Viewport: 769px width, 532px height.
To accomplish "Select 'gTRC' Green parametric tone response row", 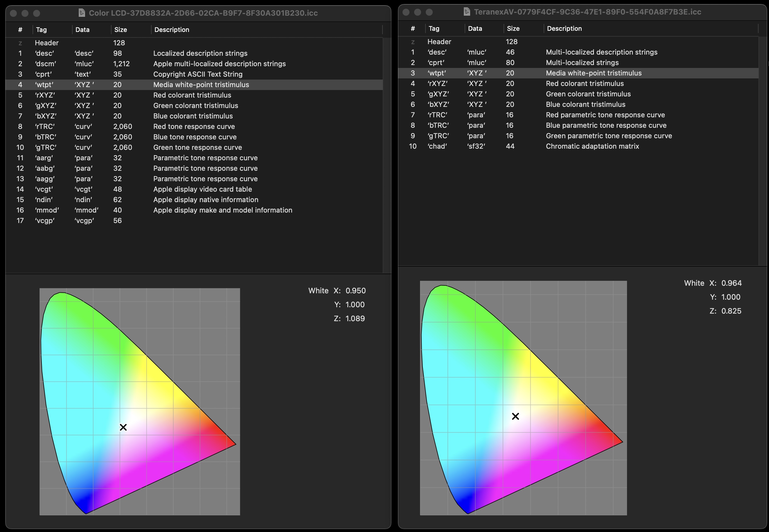I will [x=578, y=136].
